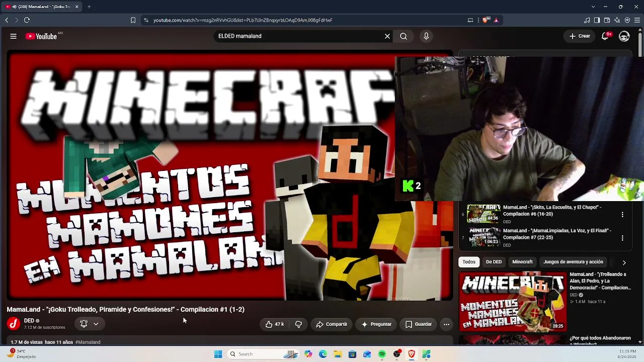Open the DED channel name link

tap(29, 321)
